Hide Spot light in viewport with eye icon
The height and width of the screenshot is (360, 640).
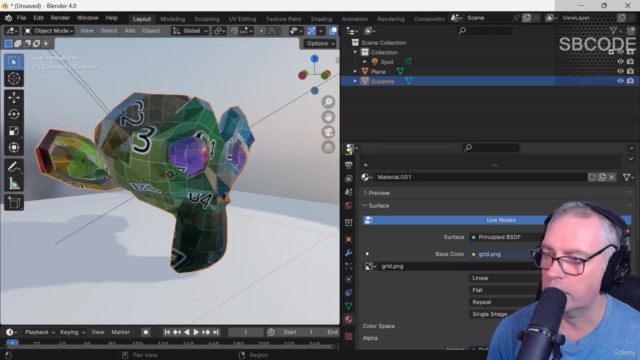(x=620, y=62)
